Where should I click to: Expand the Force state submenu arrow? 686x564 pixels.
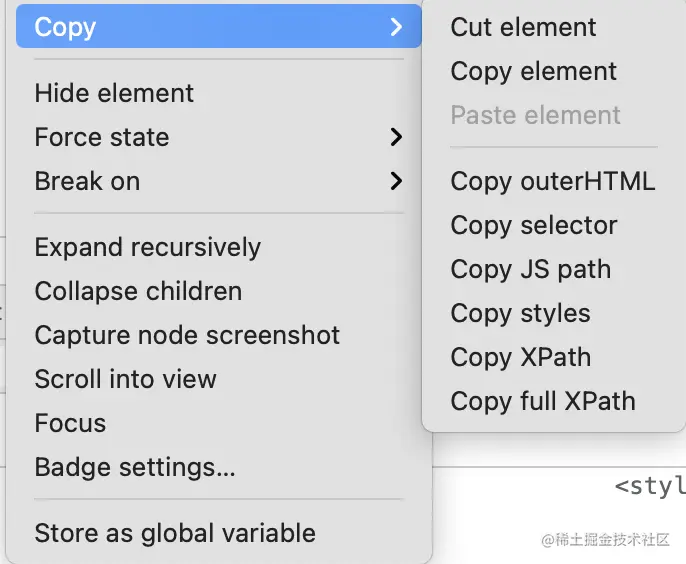[x=397, y=137]
